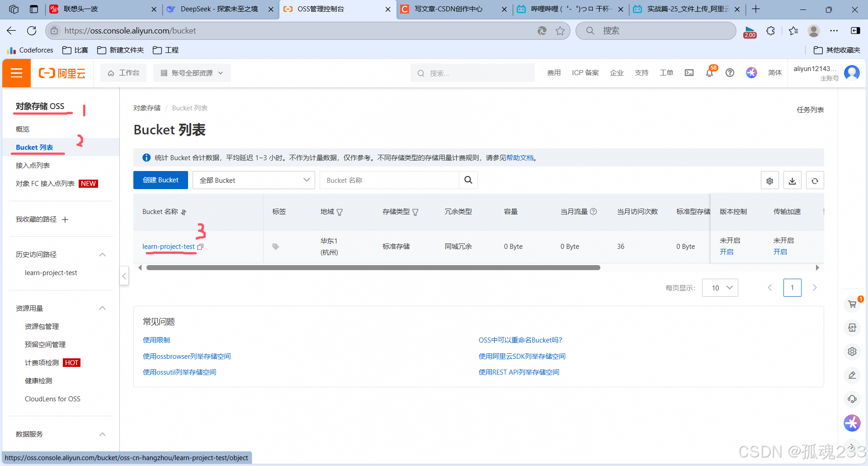Image resolution: width=868 pixels, height=466 pixels.
Task: Switch to 写文章-CSDN创作中心 tab
Action: coord(448,9)
